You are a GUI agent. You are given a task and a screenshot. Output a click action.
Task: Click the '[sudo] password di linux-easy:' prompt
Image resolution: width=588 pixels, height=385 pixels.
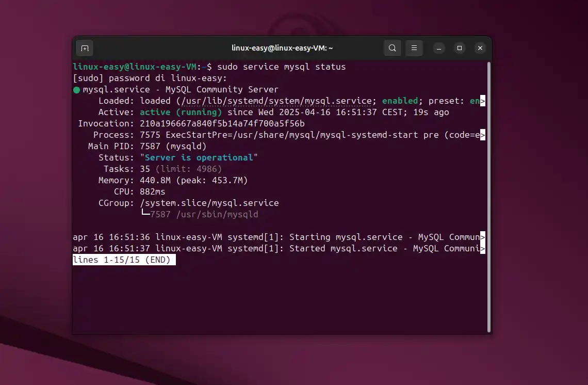150,78
